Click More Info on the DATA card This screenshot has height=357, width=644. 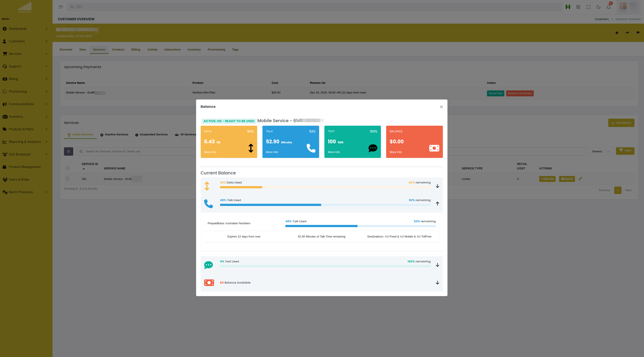point(210,152)
